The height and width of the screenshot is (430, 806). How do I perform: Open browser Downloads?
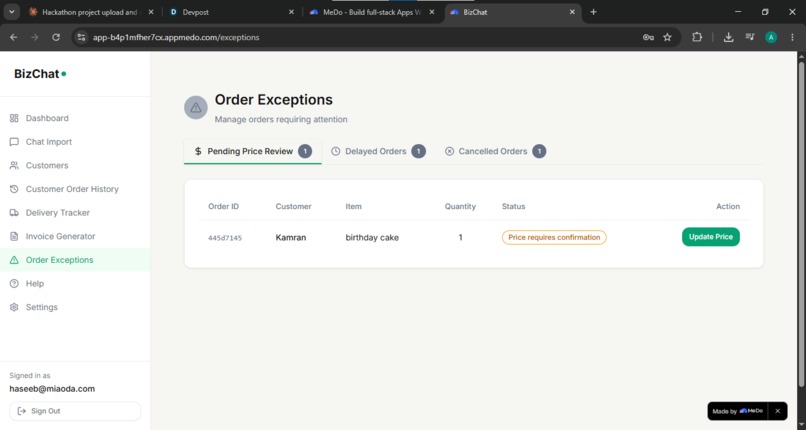pyautogui.click(x=728, y=37)
